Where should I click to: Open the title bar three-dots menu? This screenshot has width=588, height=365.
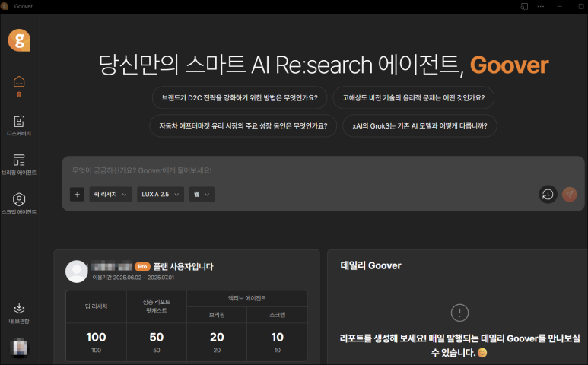tap(540, 6)
